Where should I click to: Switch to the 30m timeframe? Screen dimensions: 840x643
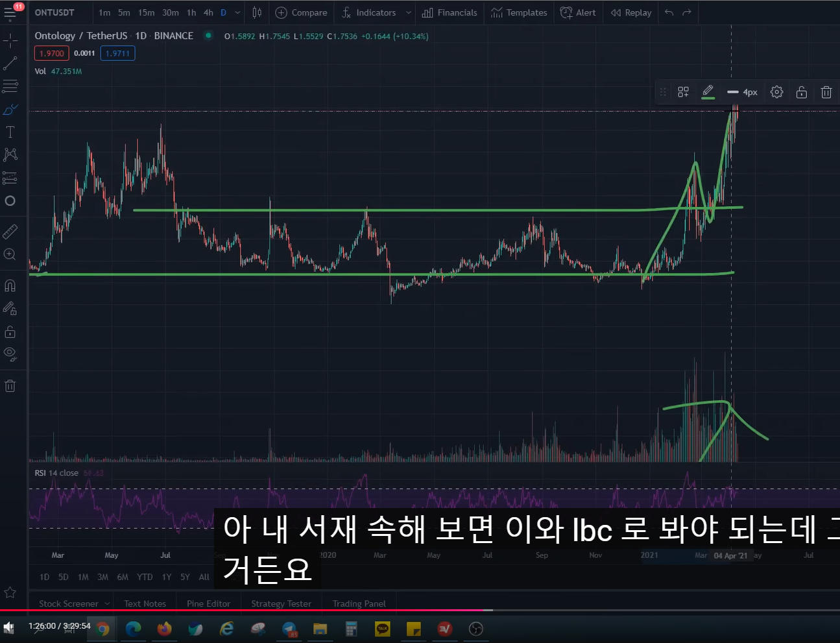click(171, 12)
